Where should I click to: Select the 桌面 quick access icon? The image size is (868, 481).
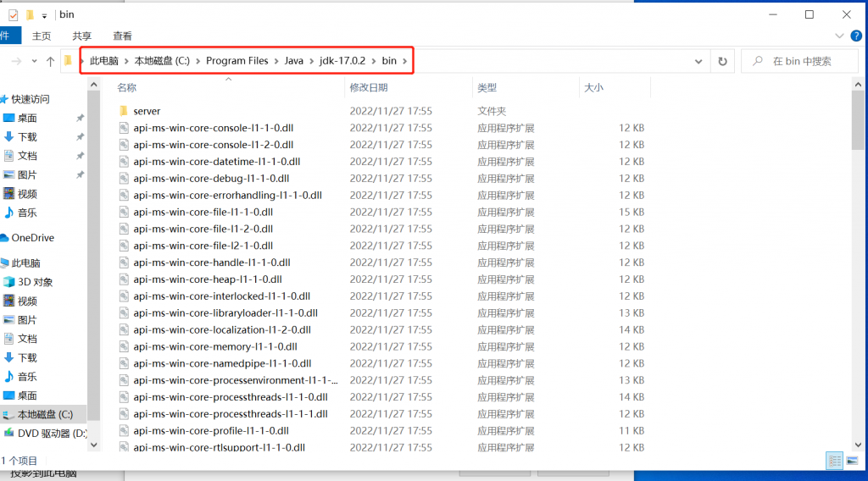tap(8, 118)
